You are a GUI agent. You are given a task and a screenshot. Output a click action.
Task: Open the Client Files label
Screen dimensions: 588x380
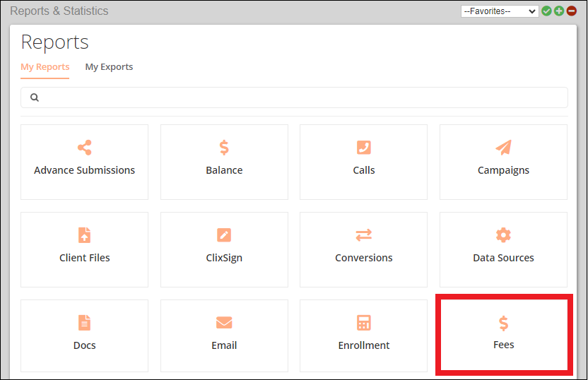[x=84, y=258]
